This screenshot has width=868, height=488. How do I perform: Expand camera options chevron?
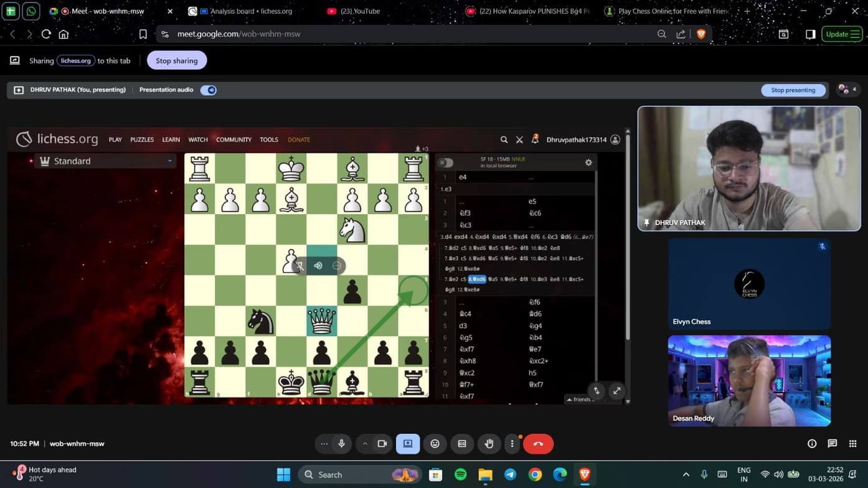365,444
